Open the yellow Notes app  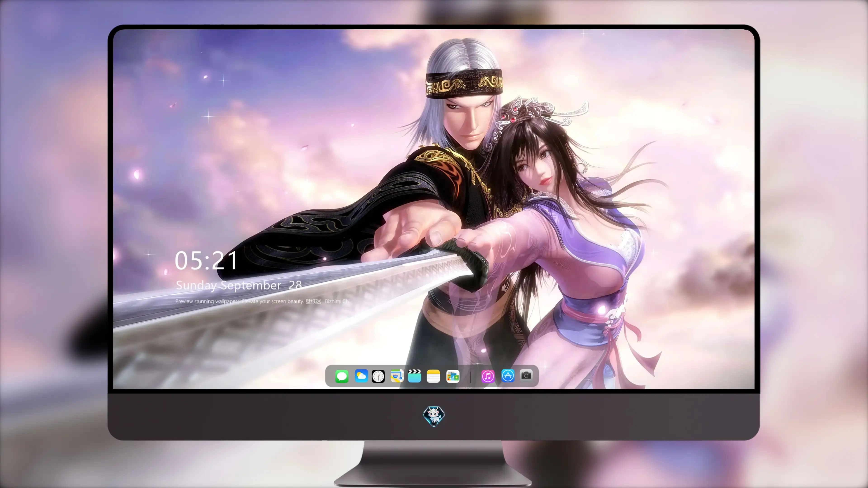pyautogui.click(x=433, y=376)
